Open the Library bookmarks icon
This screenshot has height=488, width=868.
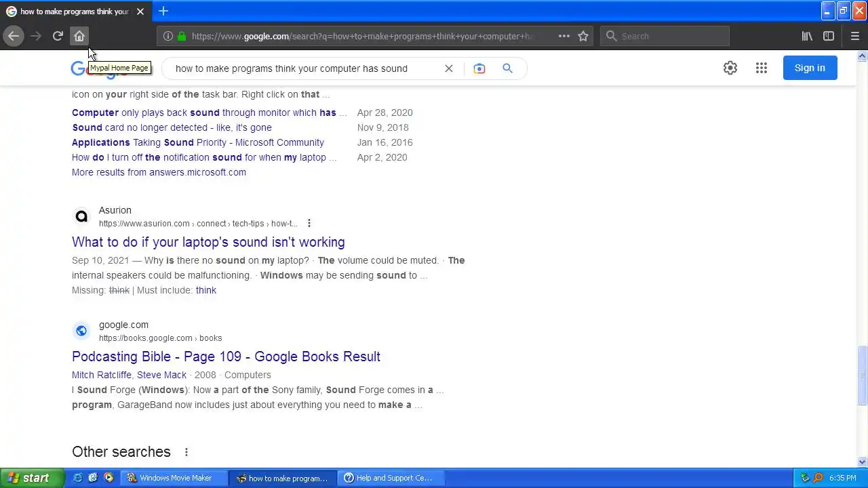click(807, 36)
